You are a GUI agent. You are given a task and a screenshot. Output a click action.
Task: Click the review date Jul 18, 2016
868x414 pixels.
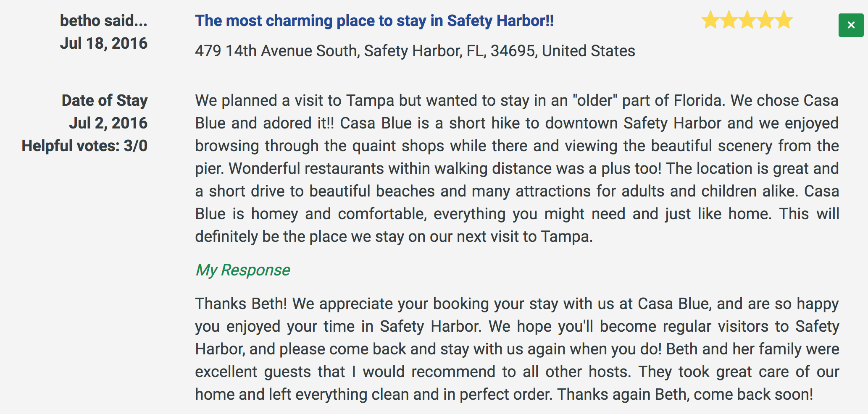point(104,43)
